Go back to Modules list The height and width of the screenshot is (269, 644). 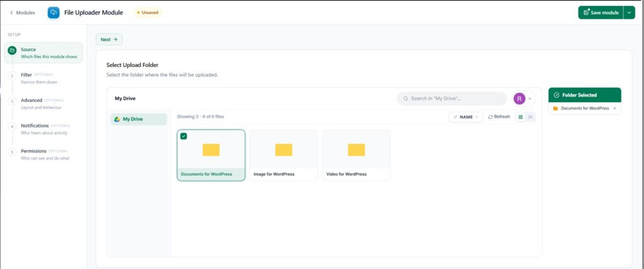[x=23, y=13]
